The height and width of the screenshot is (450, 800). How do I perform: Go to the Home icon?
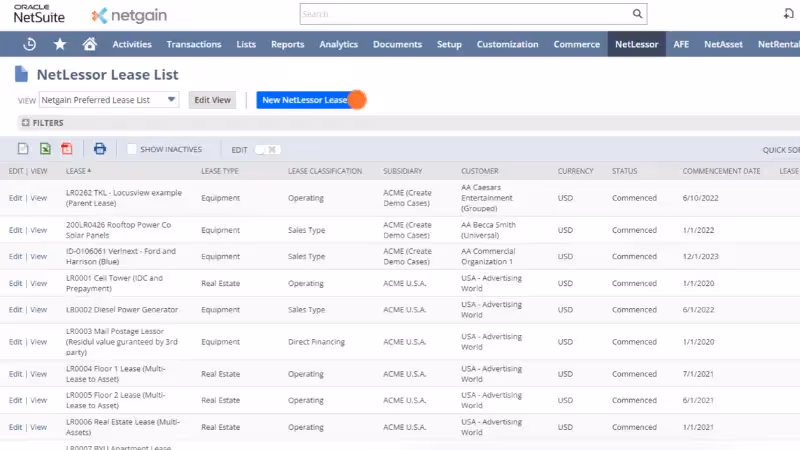[90, 44]
